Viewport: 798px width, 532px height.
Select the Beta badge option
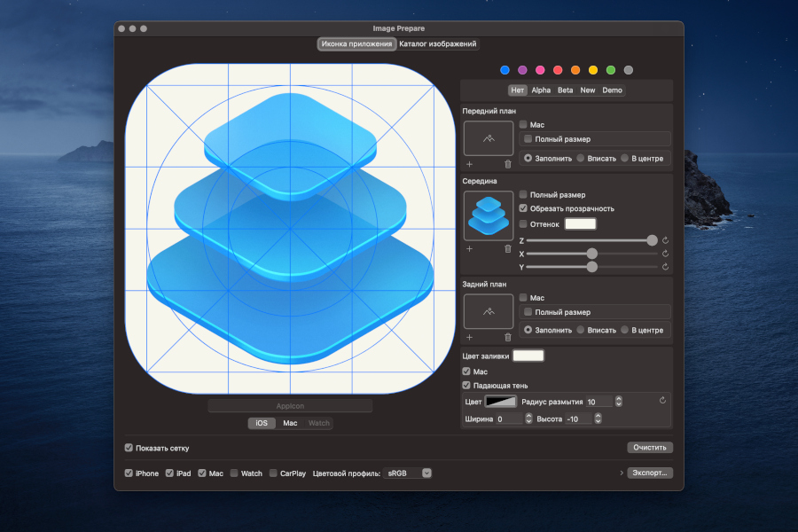[565, 90]
